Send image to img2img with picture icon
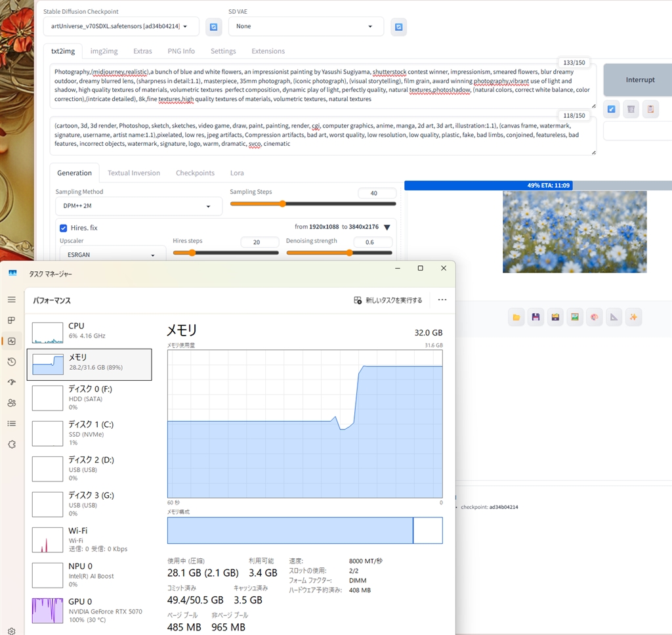672x635 pixels. click(575, 317)
